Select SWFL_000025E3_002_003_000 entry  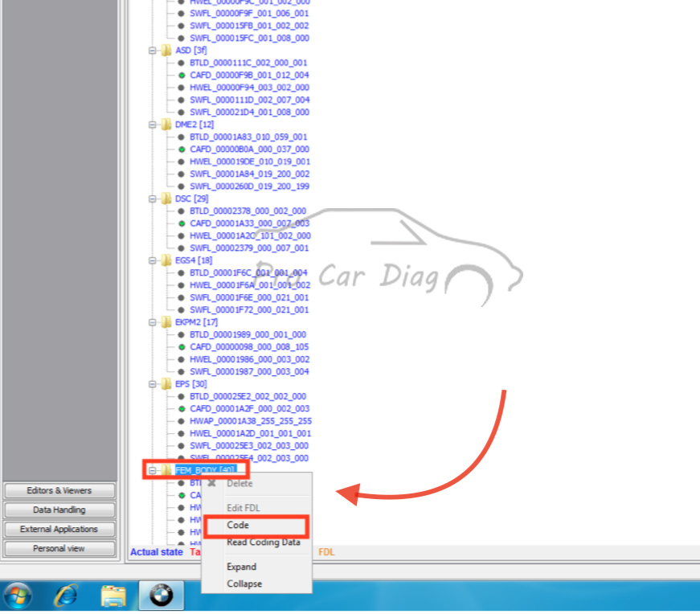[249, 446]
